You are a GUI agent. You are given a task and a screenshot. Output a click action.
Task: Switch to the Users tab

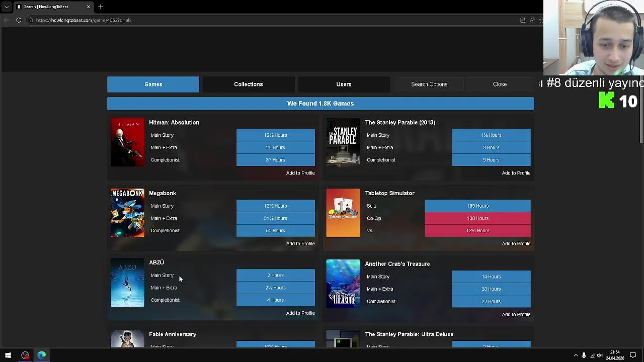click(344, 84)
